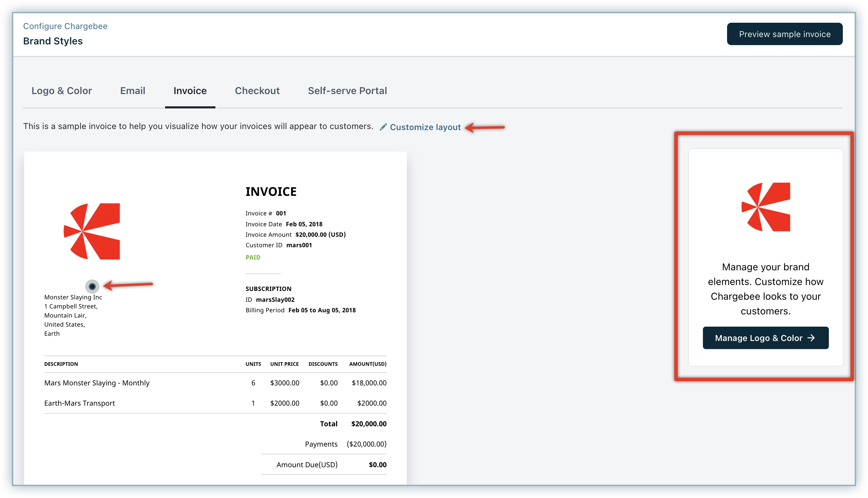Click Mars Monster Slaying - Monthly line item
The image size is (868, 498).
pyautogui.click(x=97, y=383)
